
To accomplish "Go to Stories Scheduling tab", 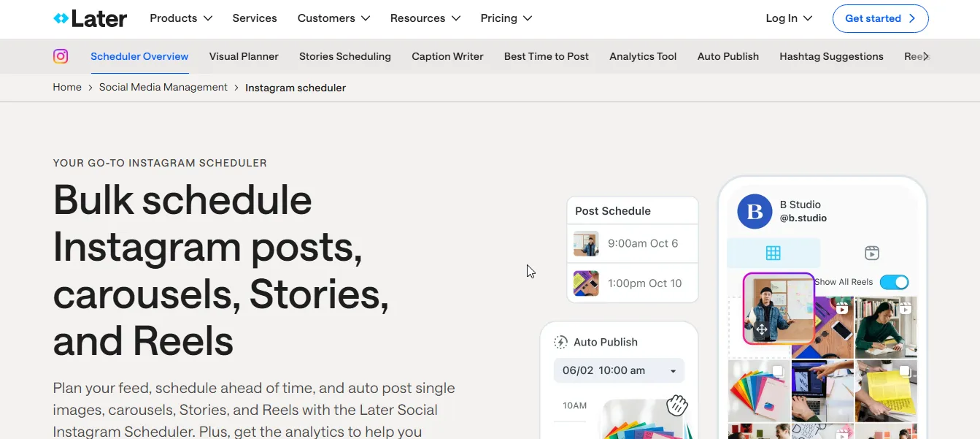I will 345,56.
